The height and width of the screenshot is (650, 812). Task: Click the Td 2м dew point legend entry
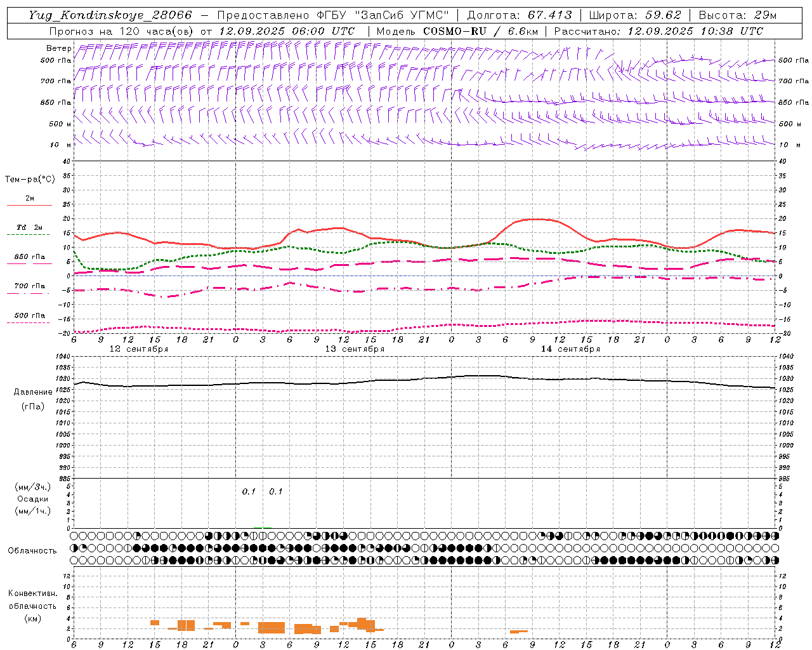(30, 227)
